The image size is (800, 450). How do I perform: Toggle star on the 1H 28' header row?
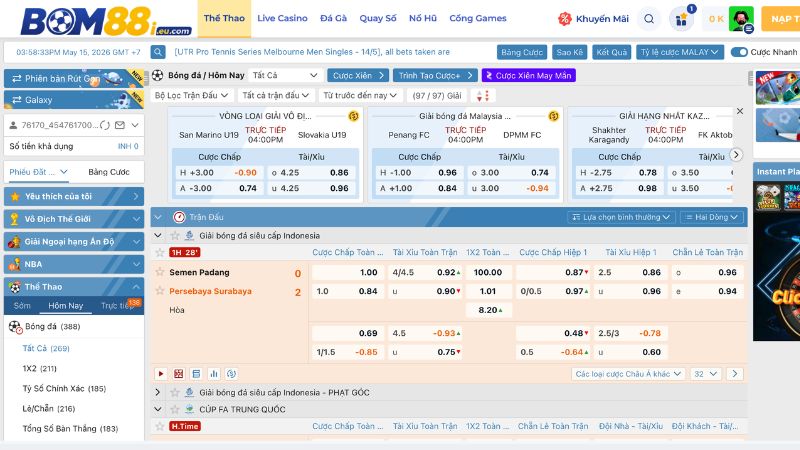click(x=160, y=253)
